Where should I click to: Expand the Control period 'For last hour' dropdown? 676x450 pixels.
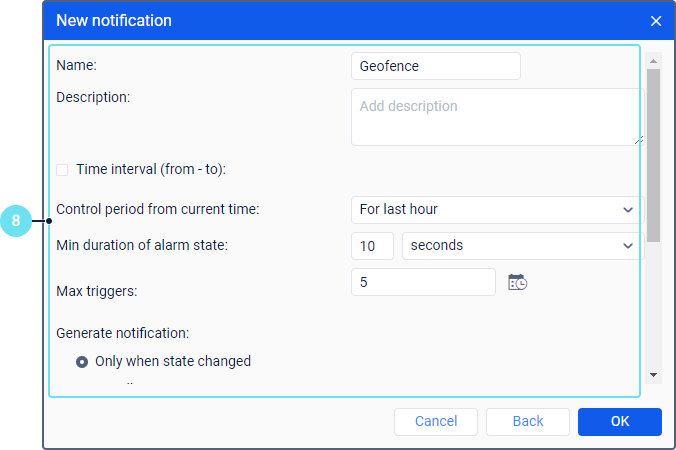click(x=497, y=210)
